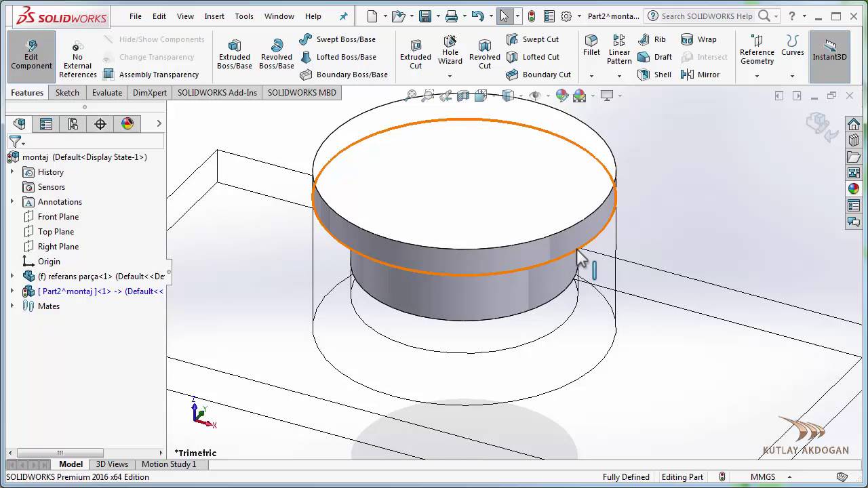
Task: Select the Front Plane item
Action: [51, 217]
